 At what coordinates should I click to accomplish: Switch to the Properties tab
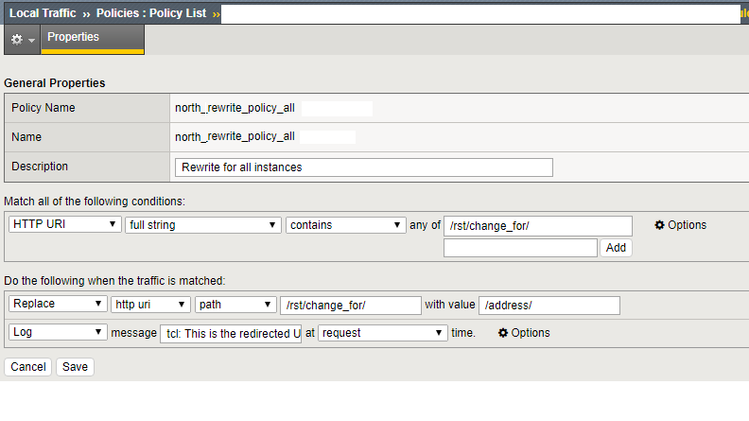73,37
